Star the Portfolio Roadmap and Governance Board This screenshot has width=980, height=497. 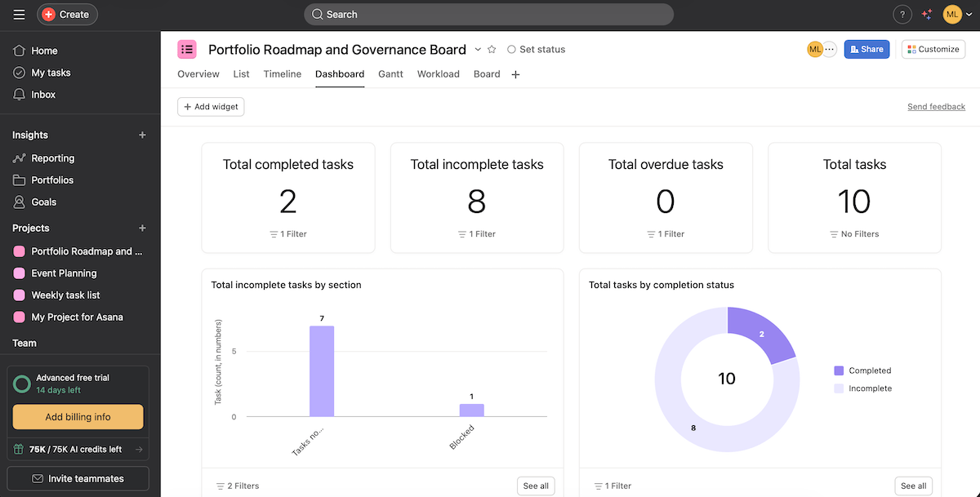tap(492, 49)
